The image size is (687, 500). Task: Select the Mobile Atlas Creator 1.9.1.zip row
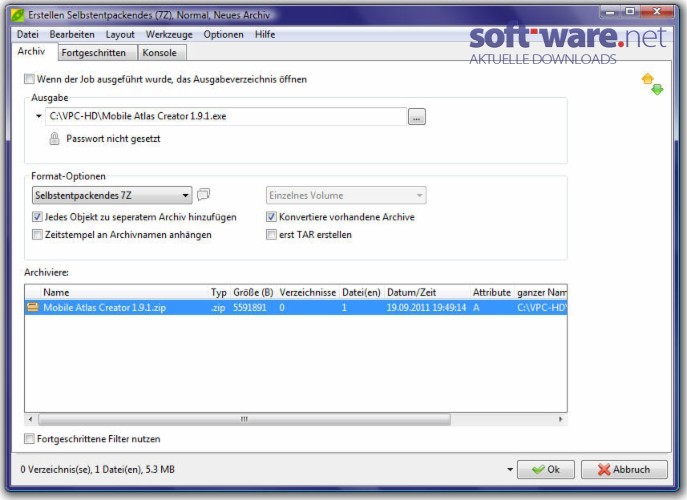[296, 307]
